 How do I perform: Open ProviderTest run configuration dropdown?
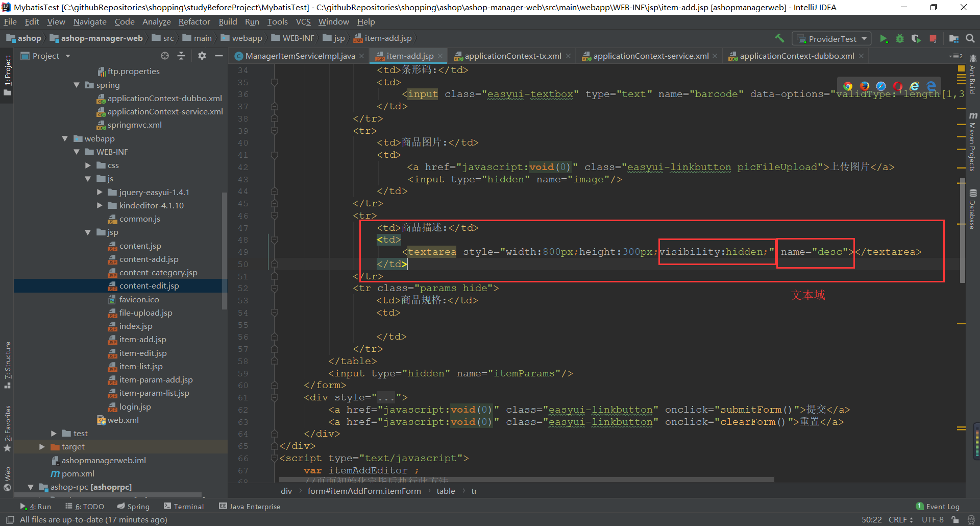(832, 39)
